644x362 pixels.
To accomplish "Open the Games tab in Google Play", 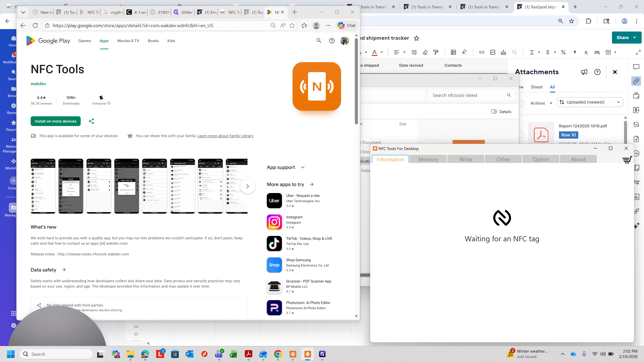I will point(85,41).
